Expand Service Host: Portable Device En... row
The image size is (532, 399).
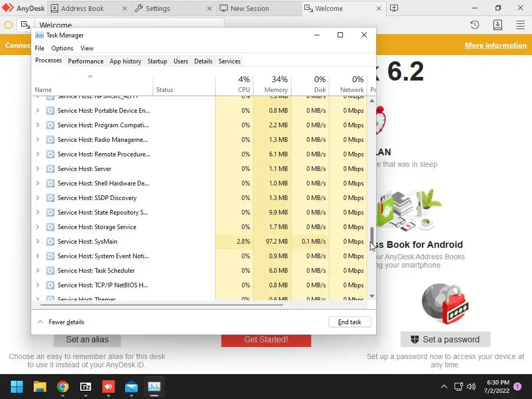pos(37,111)
